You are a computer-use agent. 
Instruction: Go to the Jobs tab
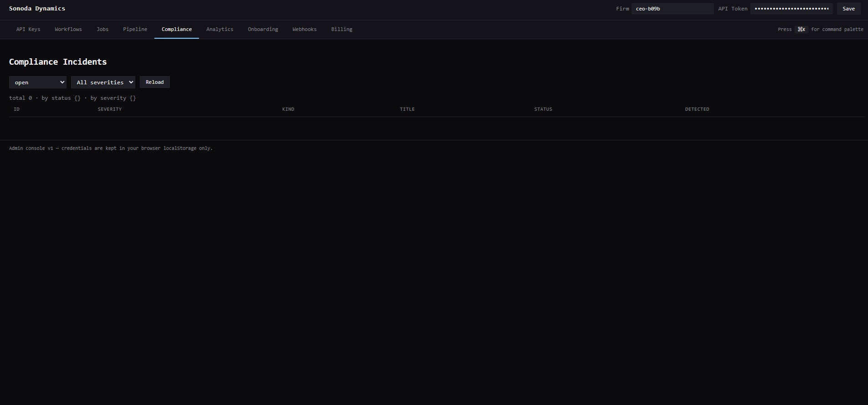pyautogui.click(x=102, y=29)
